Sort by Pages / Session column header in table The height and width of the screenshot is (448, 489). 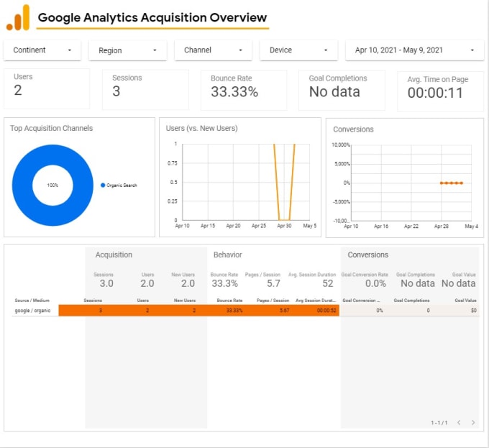273,301
